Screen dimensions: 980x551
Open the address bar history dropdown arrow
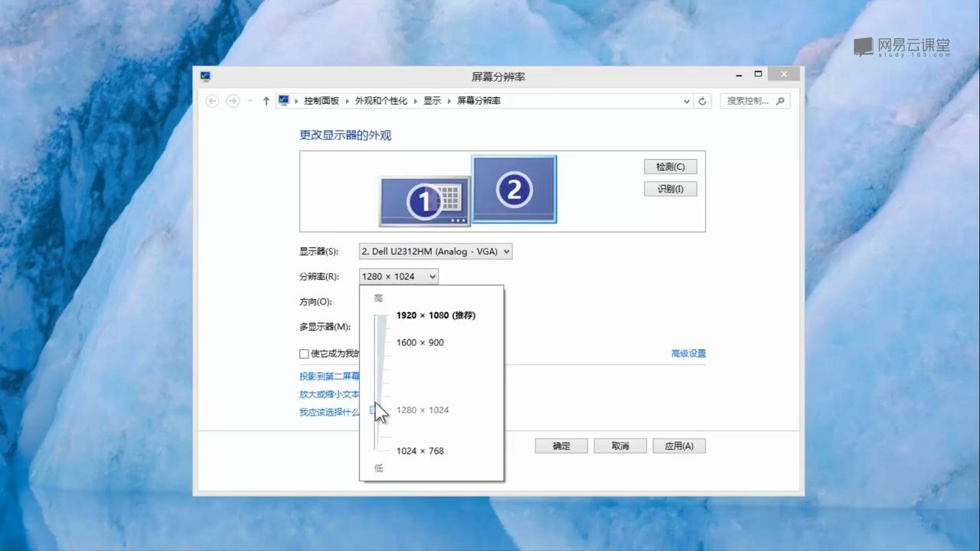click(686, 100)
